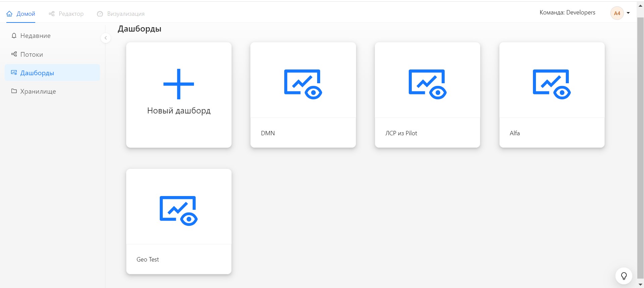Click the scrollbar down arrow

pos(640,285)
